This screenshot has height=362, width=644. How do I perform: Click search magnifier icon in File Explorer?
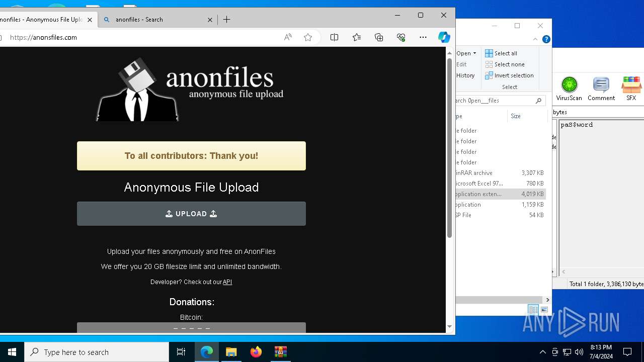(538, 101)
